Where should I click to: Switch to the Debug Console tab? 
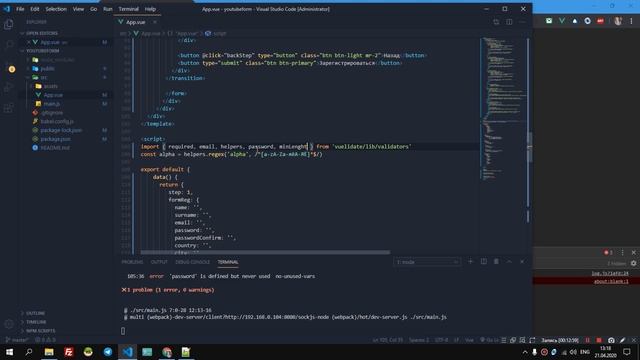click(192, 262)
